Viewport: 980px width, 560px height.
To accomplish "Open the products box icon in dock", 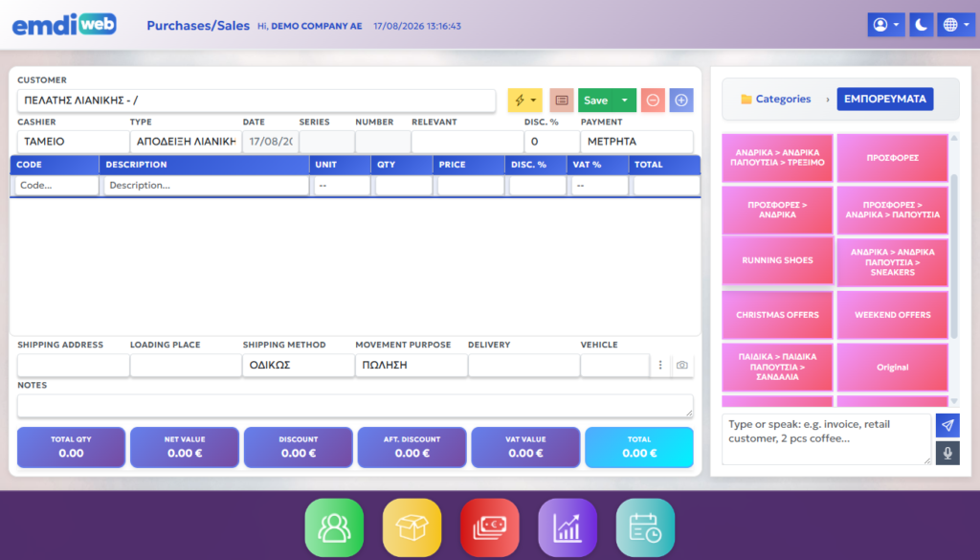I will 412,527.
